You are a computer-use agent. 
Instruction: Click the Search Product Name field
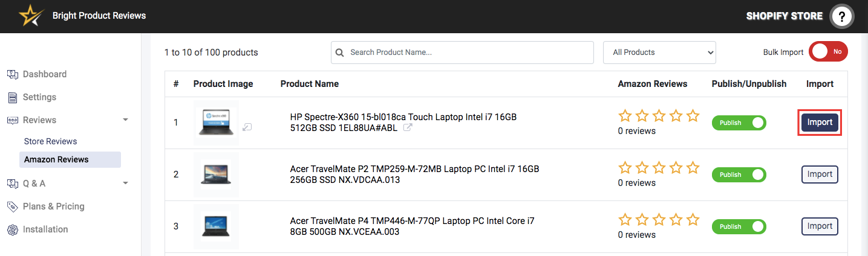(466, 53)
